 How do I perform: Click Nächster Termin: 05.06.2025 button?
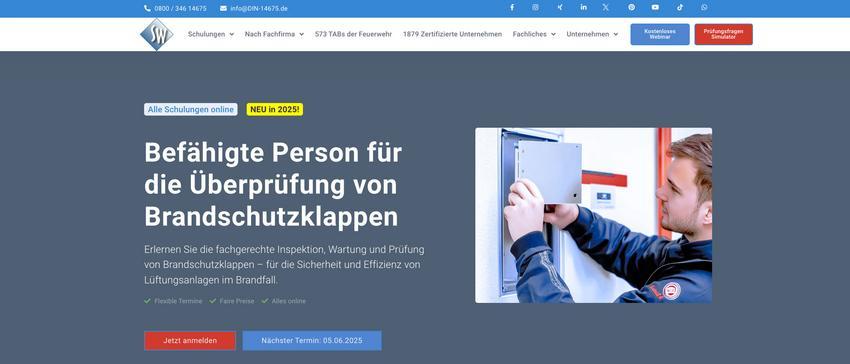312,341
